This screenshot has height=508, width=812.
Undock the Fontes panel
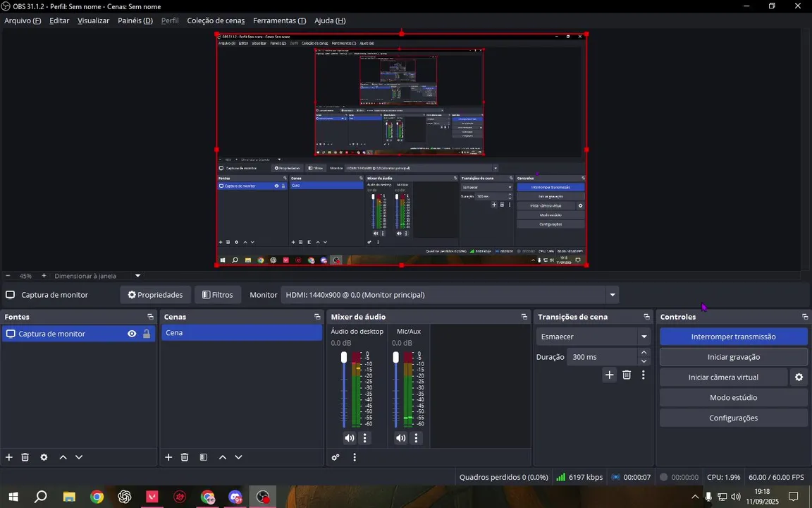tap(150, 317)
